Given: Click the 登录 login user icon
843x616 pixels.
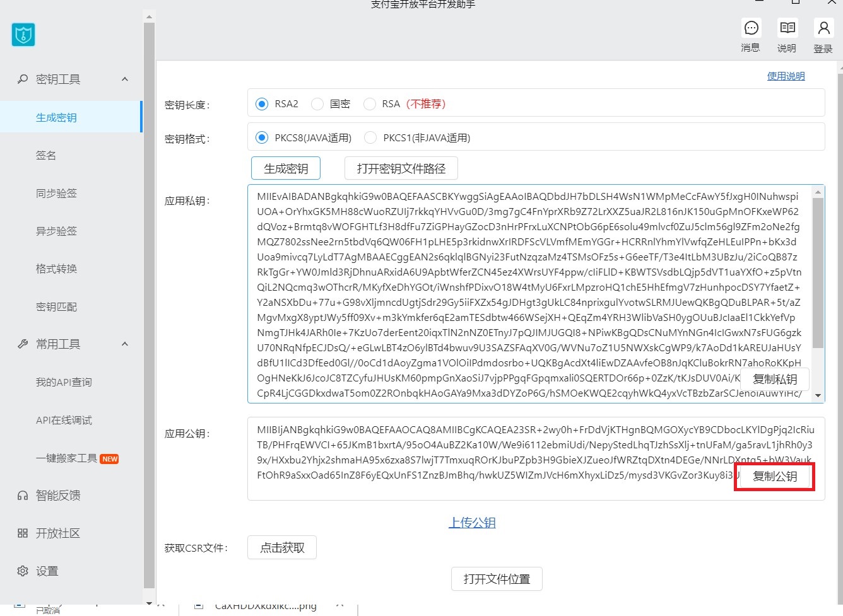Looking at the screenshot, I should (x=823, y=28).
